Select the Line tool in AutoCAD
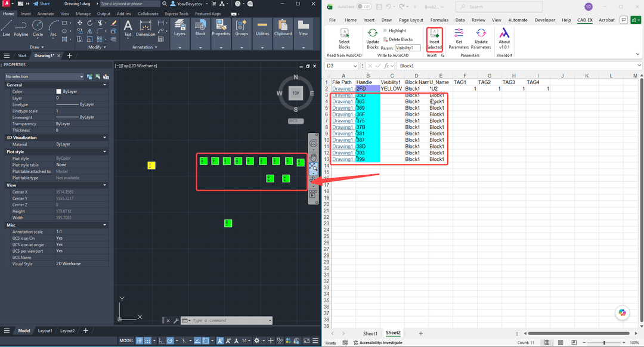This screenshot has width=644, height=347. 6,28
